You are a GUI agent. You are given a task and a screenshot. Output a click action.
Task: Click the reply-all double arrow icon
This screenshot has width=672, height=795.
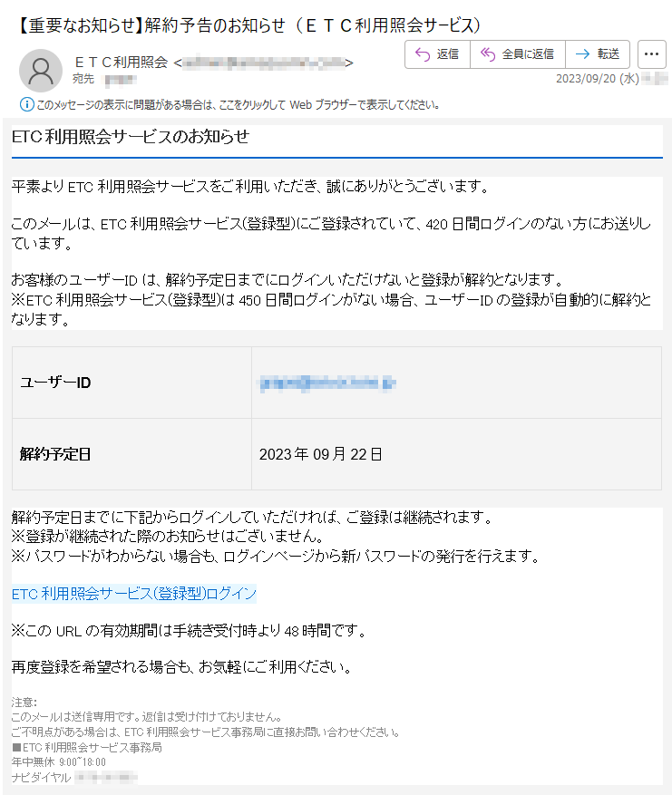(487, 53)
